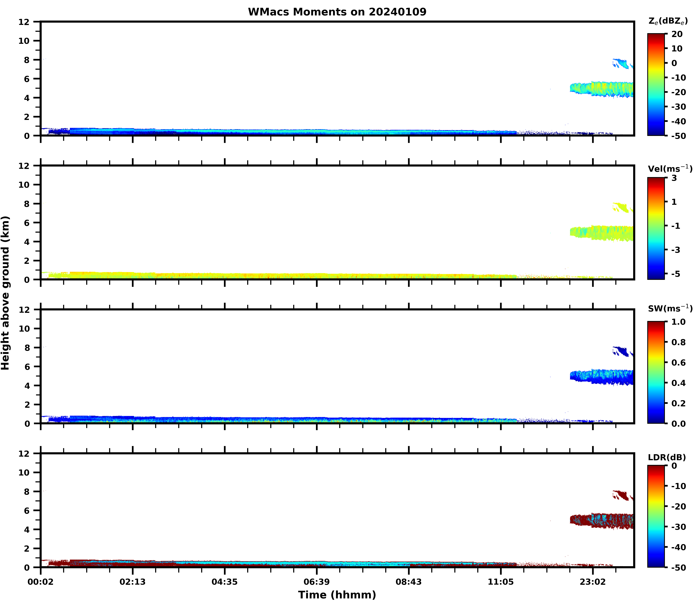Screen dimensions: 700x608
Task: Click the 06:39 time tick label
Action: [x=317, y=582]
